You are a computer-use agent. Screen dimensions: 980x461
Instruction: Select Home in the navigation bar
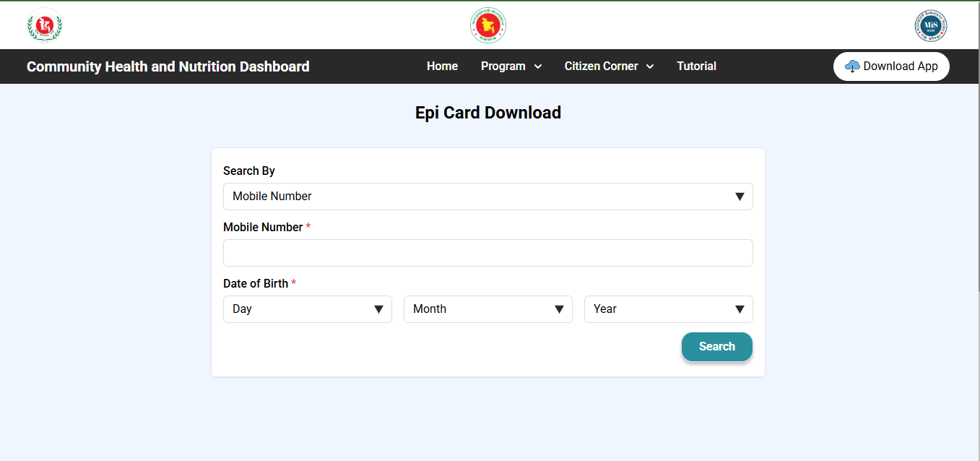point(442,66)
